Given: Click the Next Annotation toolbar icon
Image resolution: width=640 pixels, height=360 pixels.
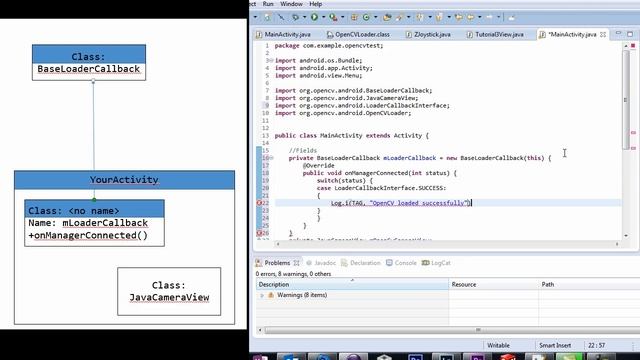Looking at the screenshot, I should [x=420, y=17].
